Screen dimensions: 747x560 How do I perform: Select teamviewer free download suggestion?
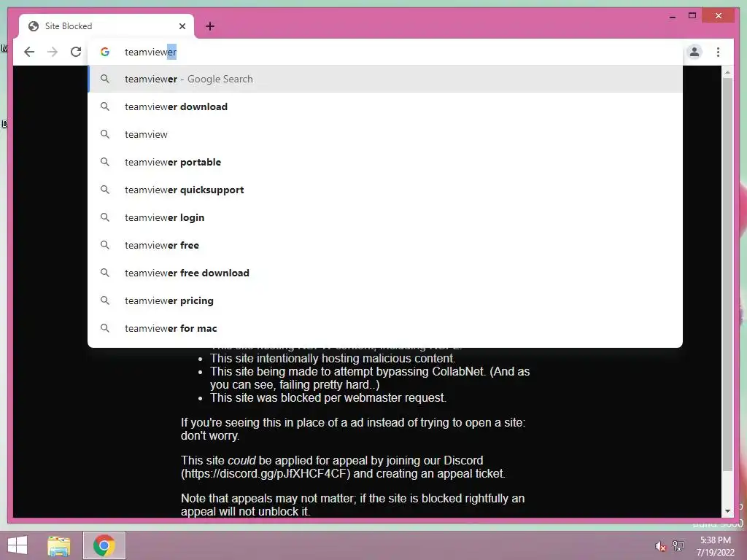[x=385, y=273]
